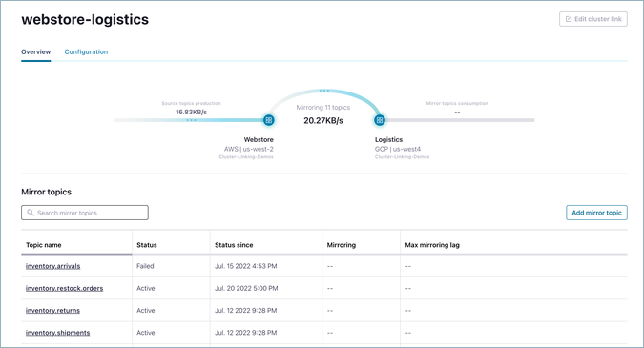This screenshot has height=348, width=644.
Task: Click the Mirroring 11 topics label
Action: [x=323, y=107]
